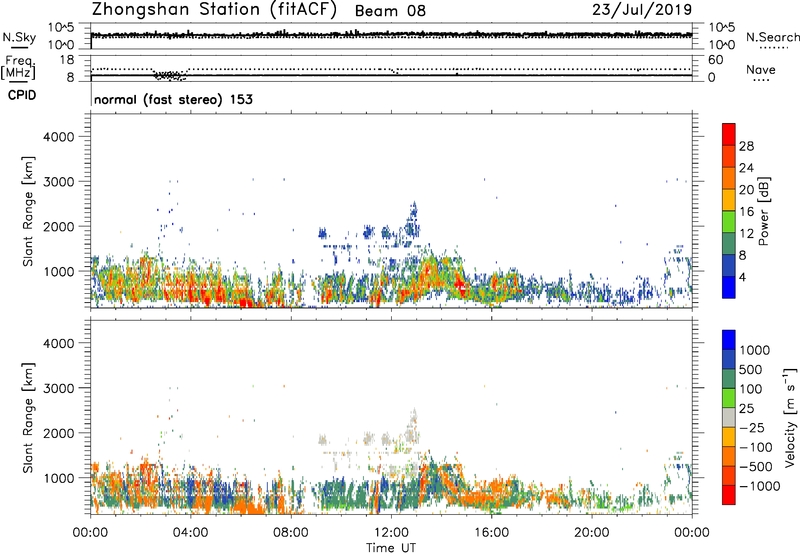Click the 'Beam 08' label
Screen dimensions: 800x554
(x=390, y=11)
